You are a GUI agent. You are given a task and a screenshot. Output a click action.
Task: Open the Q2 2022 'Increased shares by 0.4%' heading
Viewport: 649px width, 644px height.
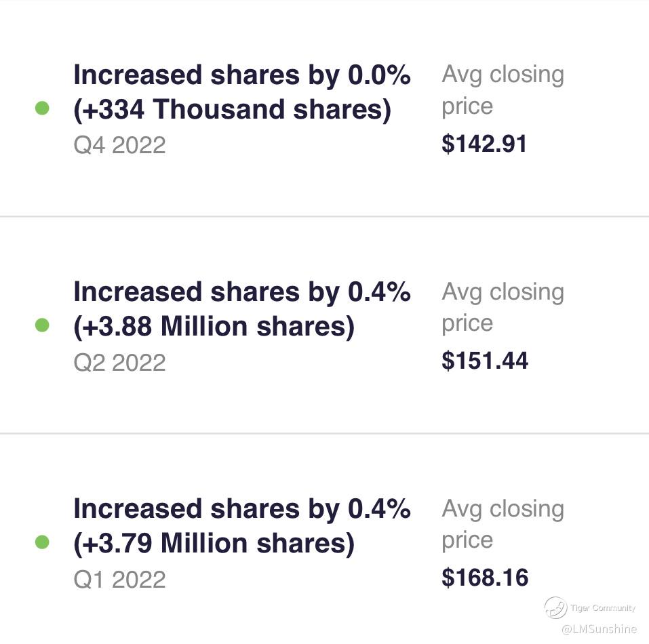pos(241,292)
